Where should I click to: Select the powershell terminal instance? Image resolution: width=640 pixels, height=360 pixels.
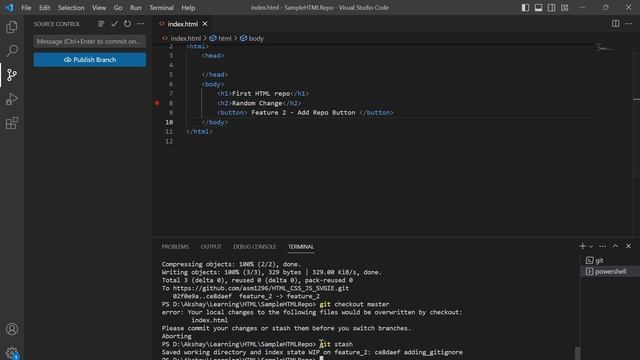click(610, 271)
